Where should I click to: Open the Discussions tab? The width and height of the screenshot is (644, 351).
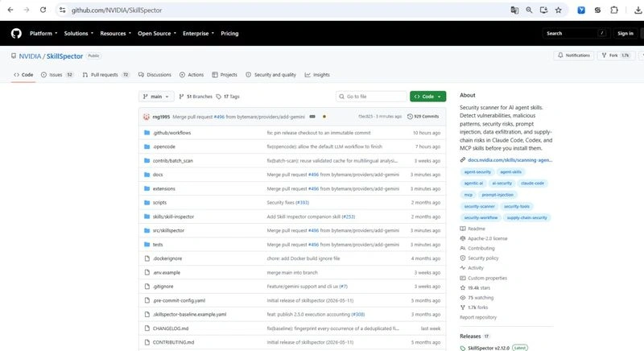point(155,75)
